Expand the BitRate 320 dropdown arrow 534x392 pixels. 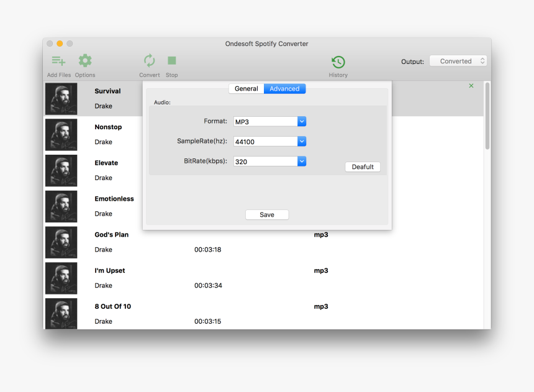click(x=302, y=162)
